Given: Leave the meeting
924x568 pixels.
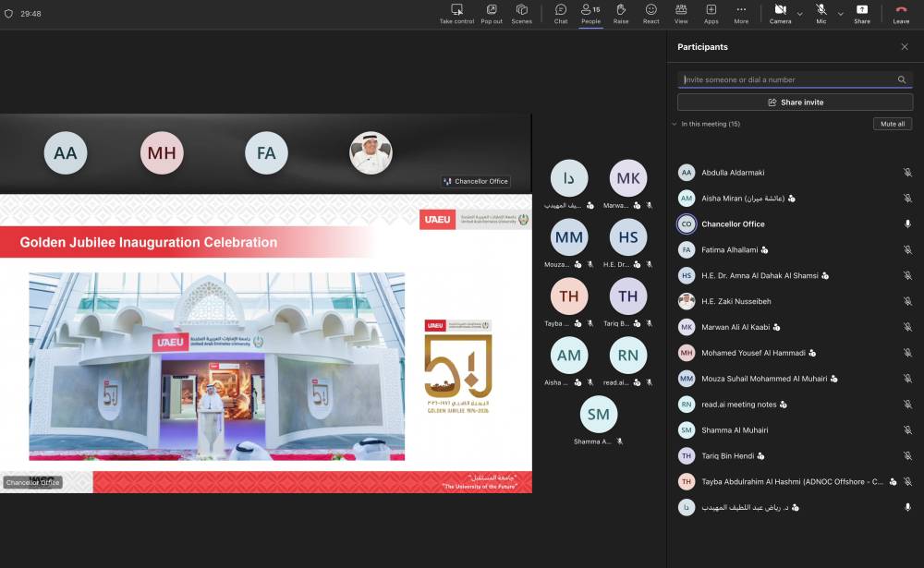Looking at the screenshot, I should pos(901,13).
